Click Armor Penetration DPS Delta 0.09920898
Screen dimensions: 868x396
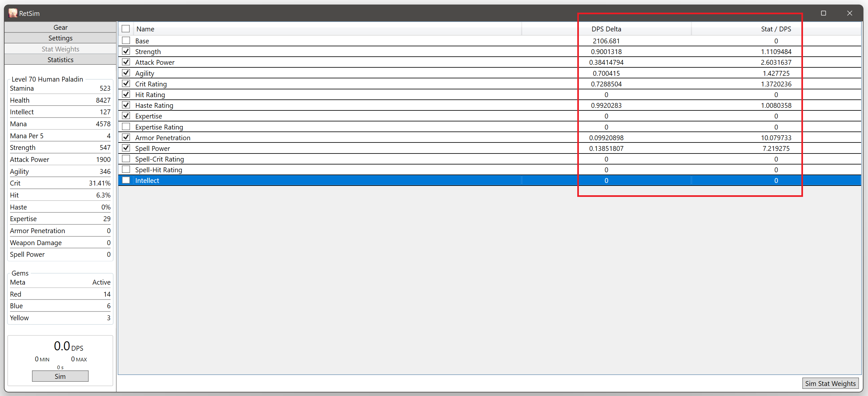click(606, 138)
